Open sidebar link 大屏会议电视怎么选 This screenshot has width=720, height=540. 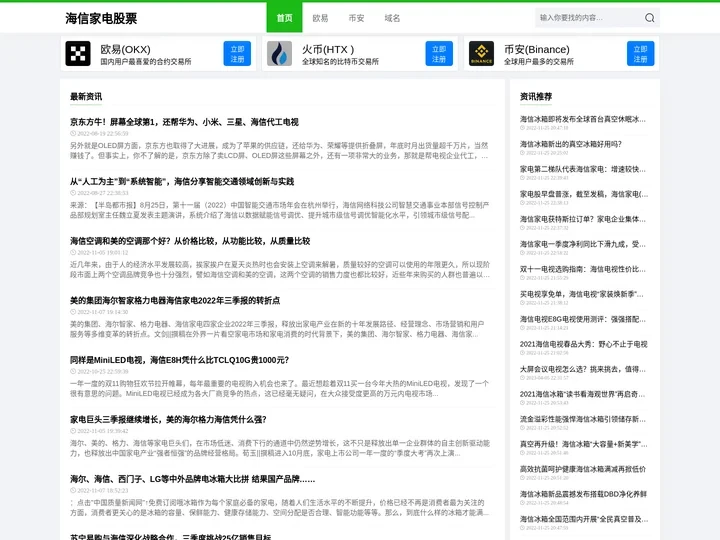click(x=583, y=369)
